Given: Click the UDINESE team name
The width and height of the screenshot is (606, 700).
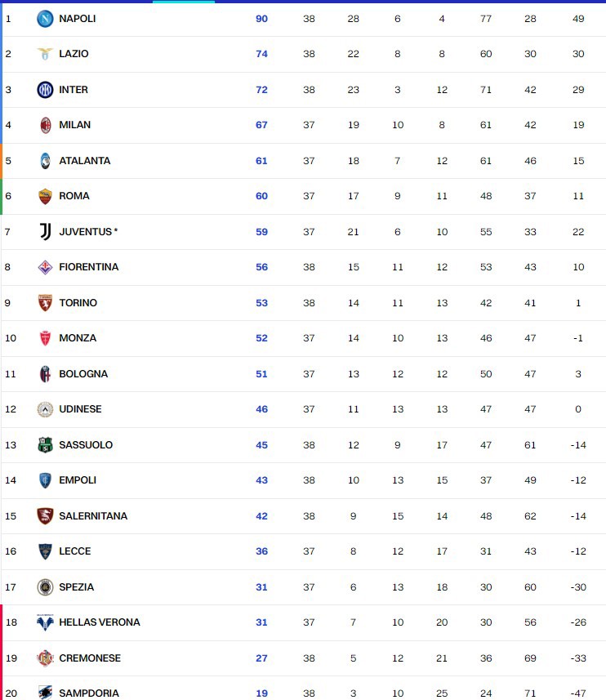Looking at the screenshot, I should click(80, 409).
